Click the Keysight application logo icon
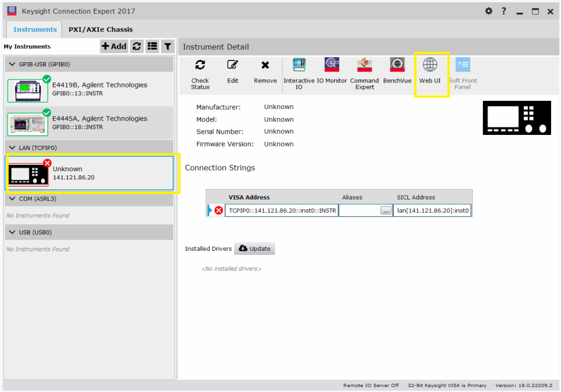Viewport: 562px width, 392px height. 12,11
